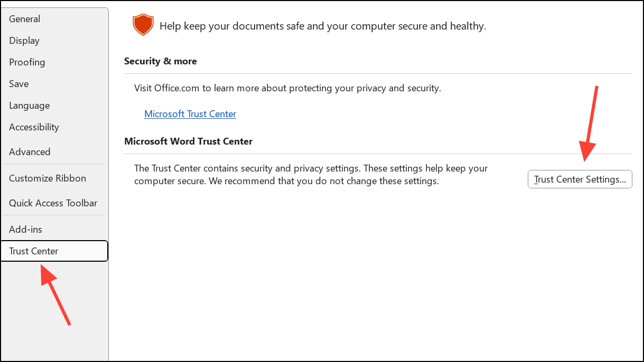Open the Display settings page

(x=24, y=40)
